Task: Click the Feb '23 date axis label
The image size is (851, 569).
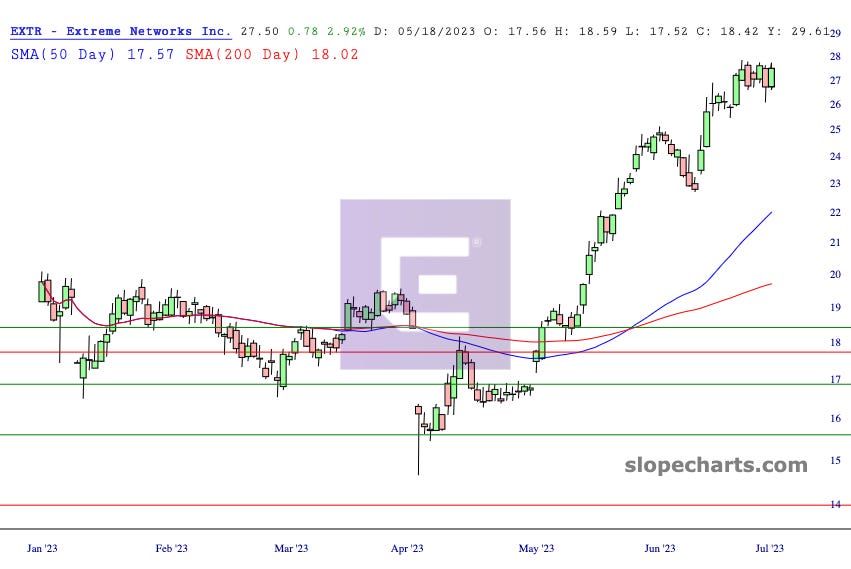Action: click(172, 548)
